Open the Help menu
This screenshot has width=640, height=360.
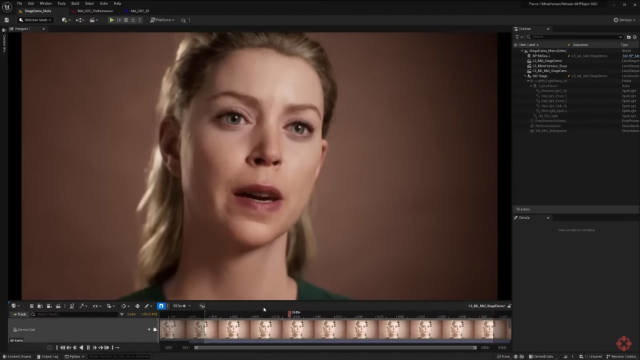coord(118,3)
